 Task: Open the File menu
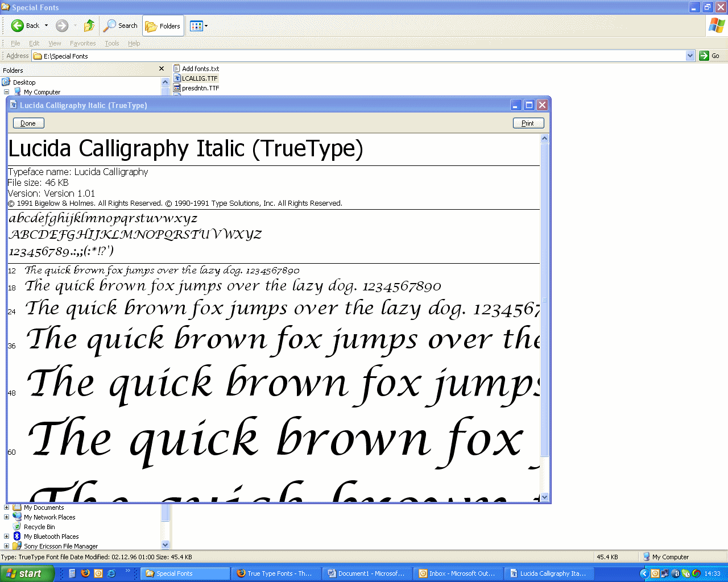click(15, 43)
